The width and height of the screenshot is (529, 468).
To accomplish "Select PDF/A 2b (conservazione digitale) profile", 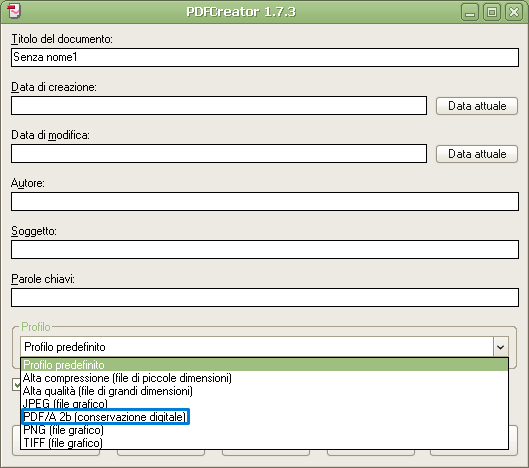I will click(x=264, y=417).
